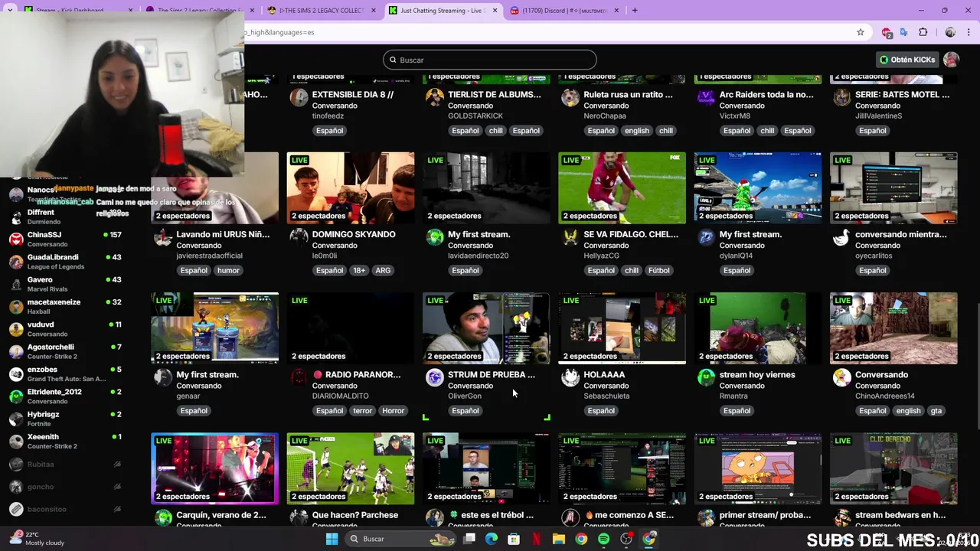Open Kick user profile avatar at top right
This screenshot has height=551, width=980.
point(951,60)
